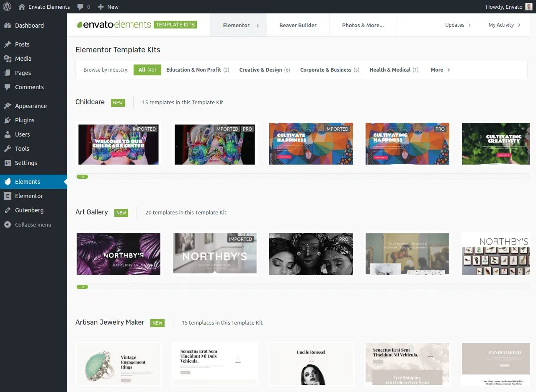Viewport: 536px width, 392px height.
Task: Click the Art Gallery kit title
Action: pos(92,212)
